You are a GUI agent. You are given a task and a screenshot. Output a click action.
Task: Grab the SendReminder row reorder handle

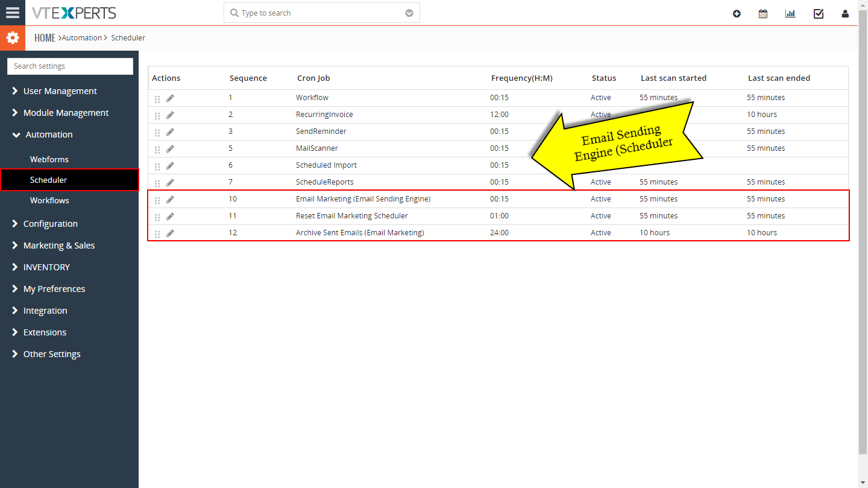click(x=157, y=133)
